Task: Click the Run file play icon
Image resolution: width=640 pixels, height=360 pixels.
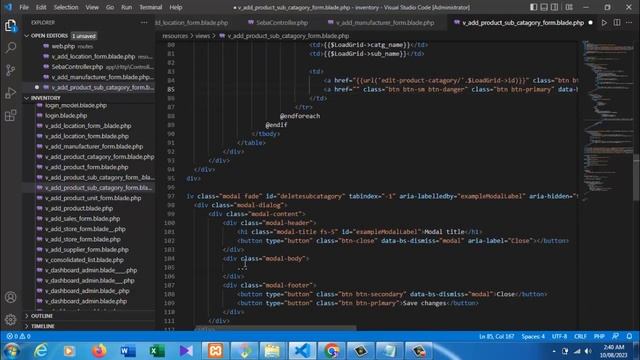Action: click(604, 23)
